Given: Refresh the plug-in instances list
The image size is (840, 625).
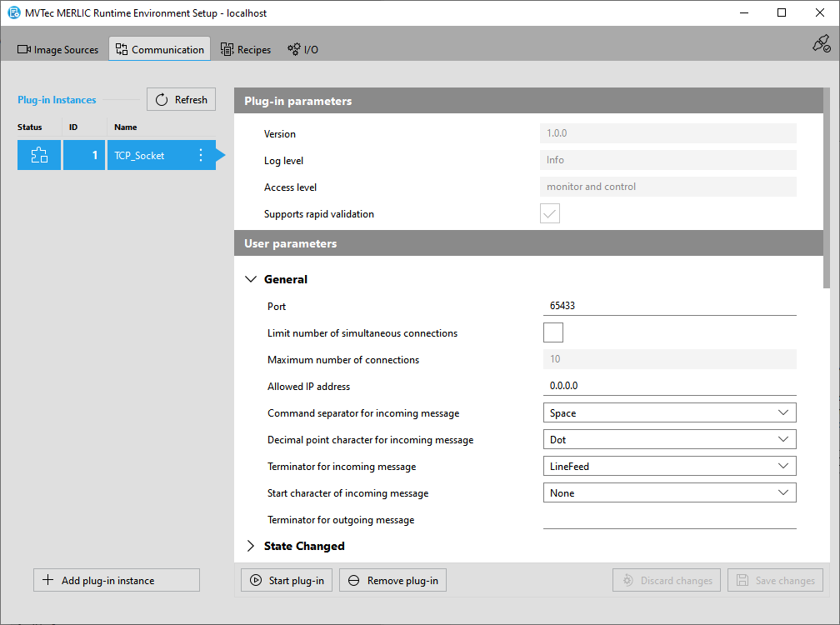Looking at the screenshot, I should (182, 100).
